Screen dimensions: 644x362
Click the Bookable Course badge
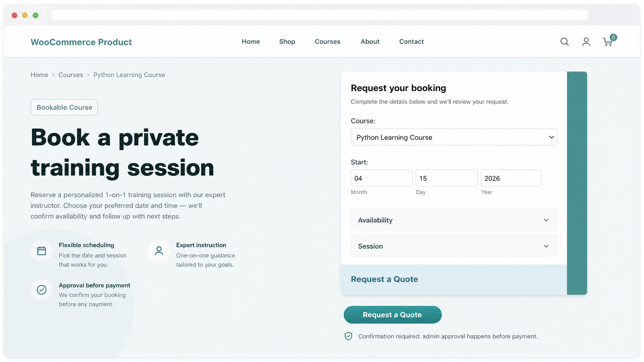coord(64,107)
